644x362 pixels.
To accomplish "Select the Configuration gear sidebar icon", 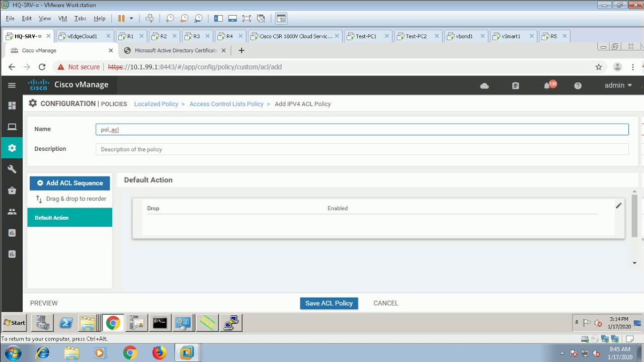I will point(12,148).
